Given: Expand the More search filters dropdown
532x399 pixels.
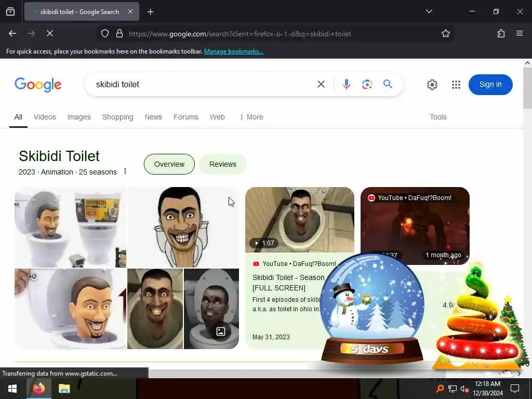Looking at the screenshot, I should (x=251, y=117).
